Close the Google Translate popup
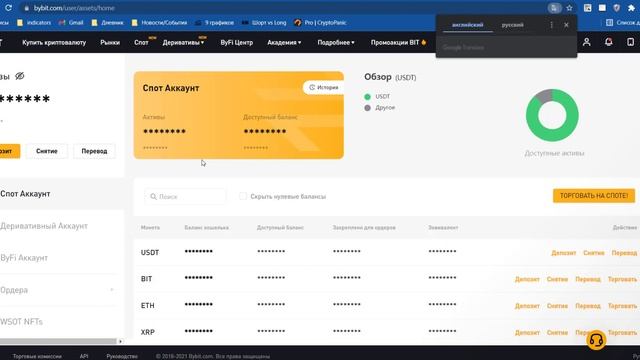This screenshot has width=640, height=360. pos(566,25)
